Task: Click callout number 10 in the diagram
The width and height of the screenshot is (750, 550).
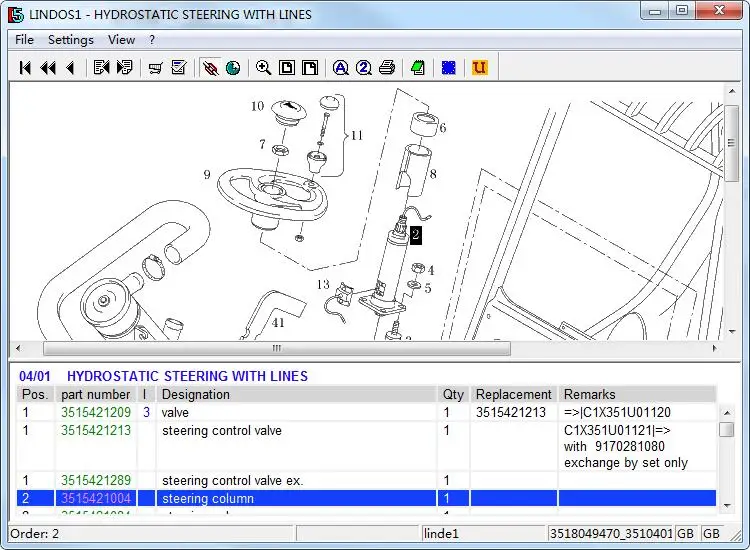Action: (257, 106)
